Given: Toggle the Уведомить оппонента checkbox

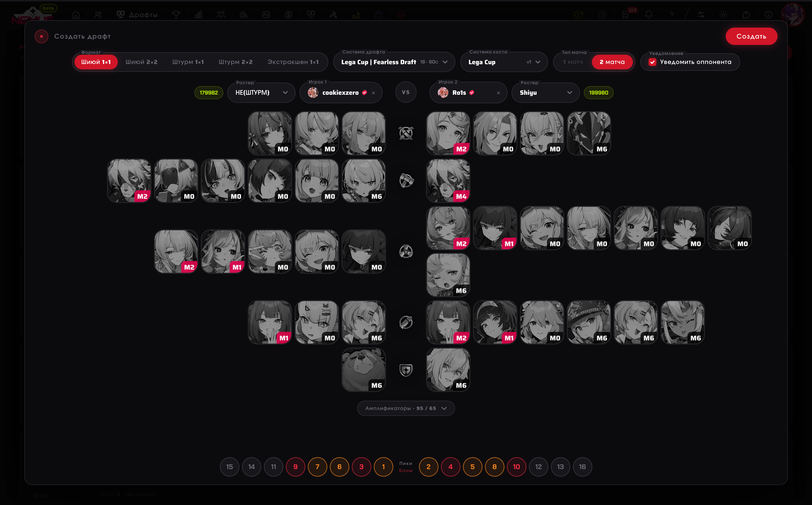Looking at the screenshot, I should (x=652, y=62).
